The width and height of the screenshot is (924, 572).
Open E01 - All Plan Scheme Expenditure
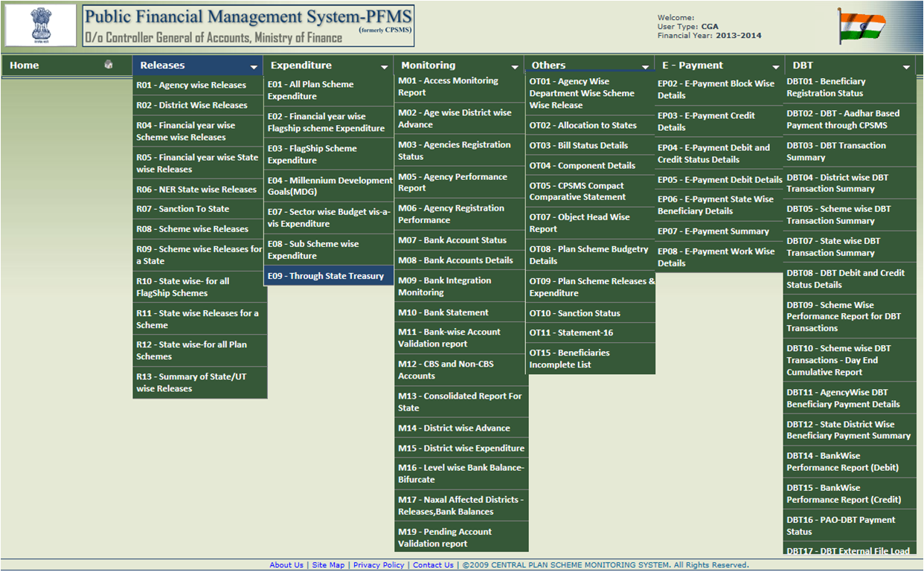click(329, 91)
